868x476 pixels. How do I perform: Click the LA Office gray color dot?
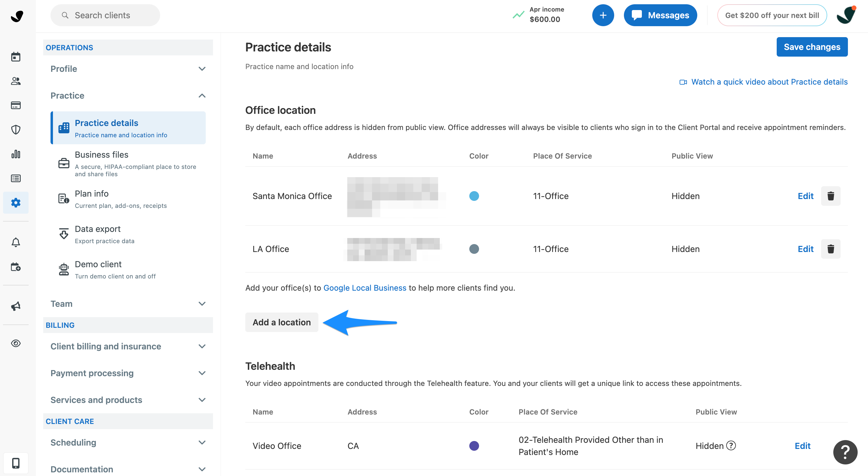474,249
